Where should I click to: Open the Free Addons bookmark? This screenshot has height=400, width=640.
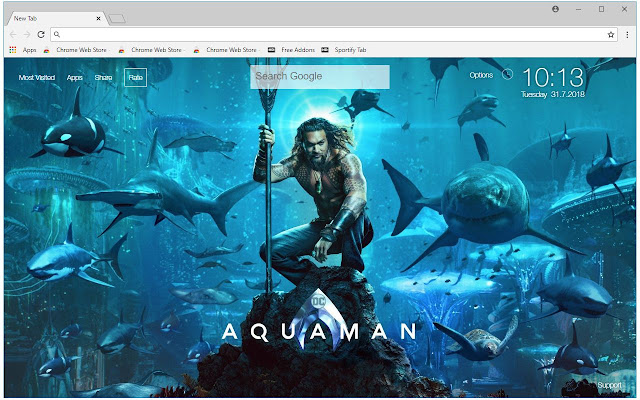[x=292, y=50]
